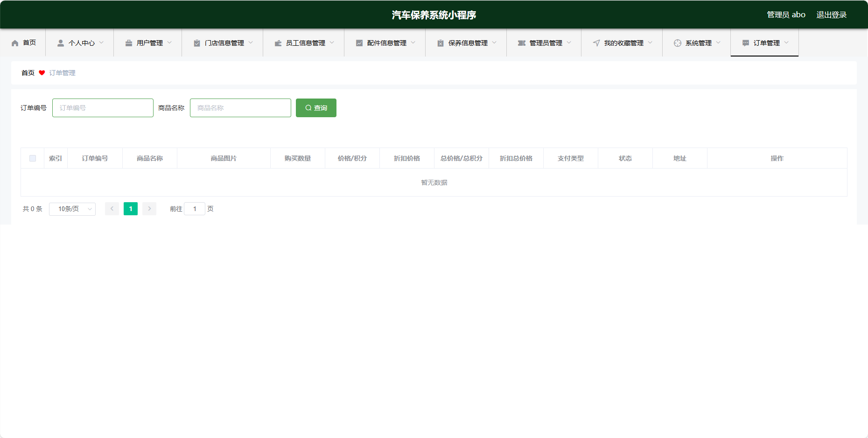The width and height of the screenshot is (868, 438).
Task: Click the red heart breadcrumb separator
Action: pyautogui.click(x=42, y=73)
